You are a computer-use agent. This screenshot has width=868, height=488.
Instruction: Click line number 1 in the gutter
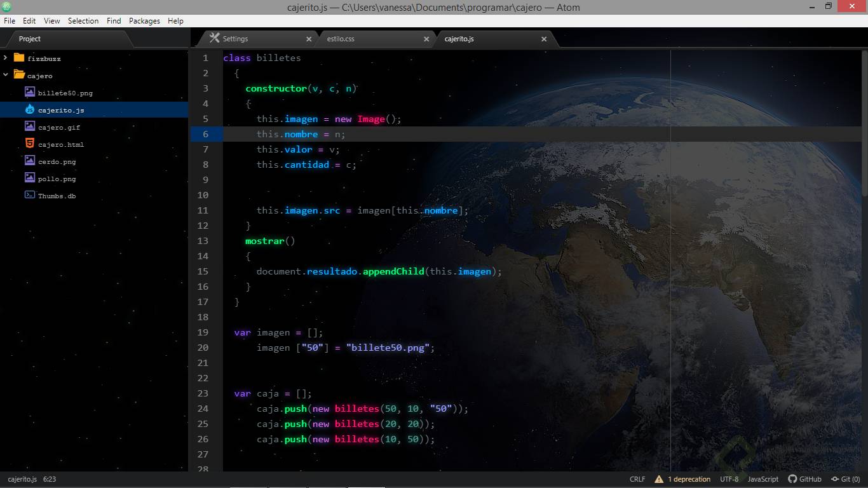(205, 58)
